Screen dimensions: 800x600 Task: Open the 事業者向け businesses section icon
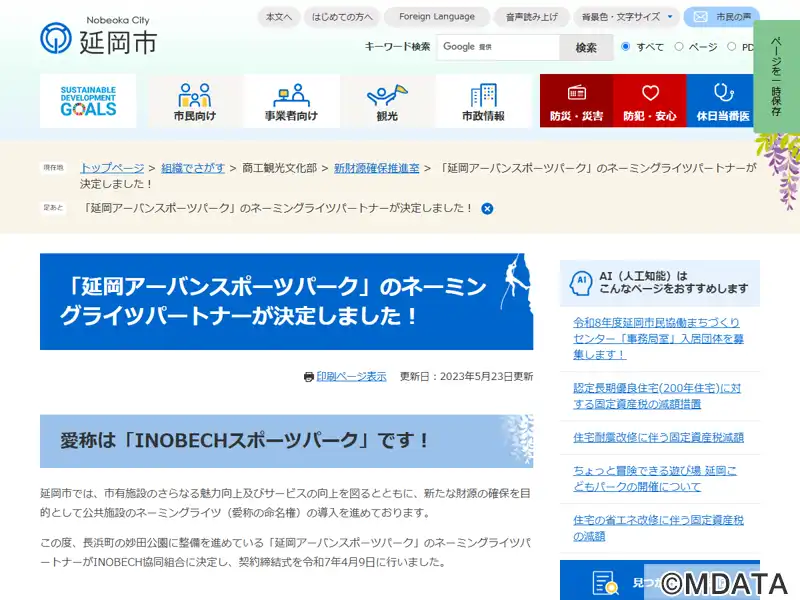[x=291, y=101]
